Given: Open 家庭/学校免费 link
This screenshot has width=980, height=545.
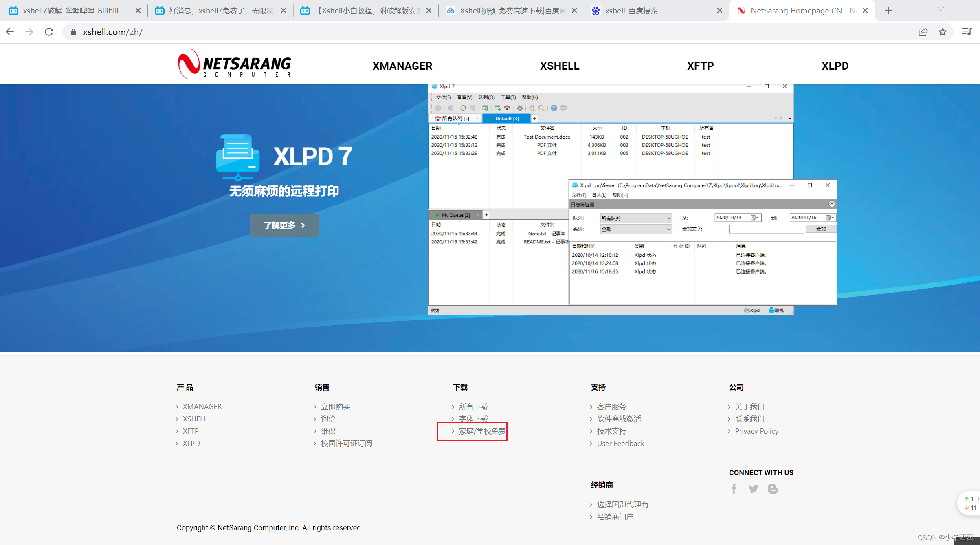Looking at the screenshot, I should pos(482,431).
